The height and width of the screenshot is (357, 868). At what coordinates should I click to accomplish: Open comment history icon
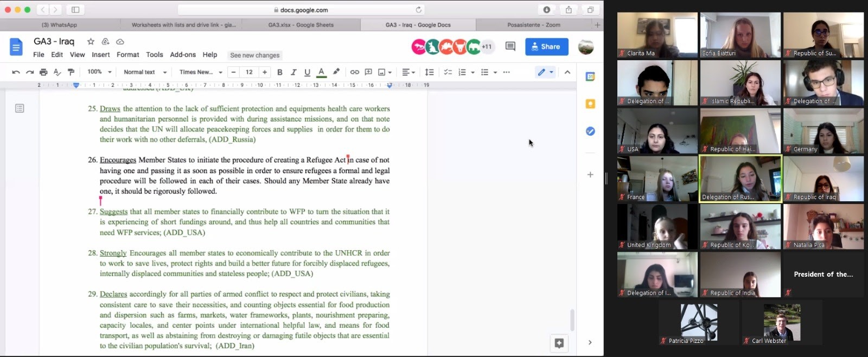[x=510, y=47]
